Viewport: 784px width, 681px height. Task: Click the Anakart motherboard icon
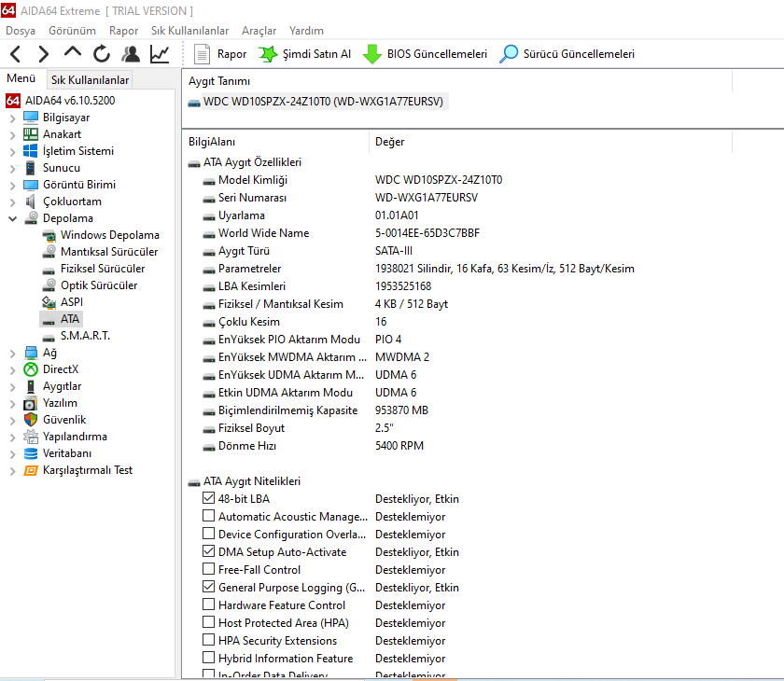coord(31,134)
